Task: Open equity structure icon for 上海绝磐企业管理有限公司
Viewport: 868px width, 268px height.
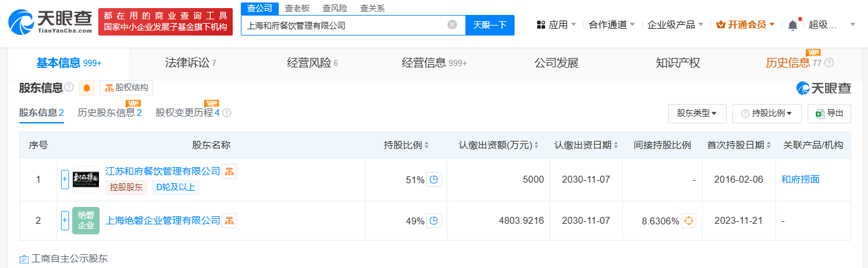Action: (229, 221)
